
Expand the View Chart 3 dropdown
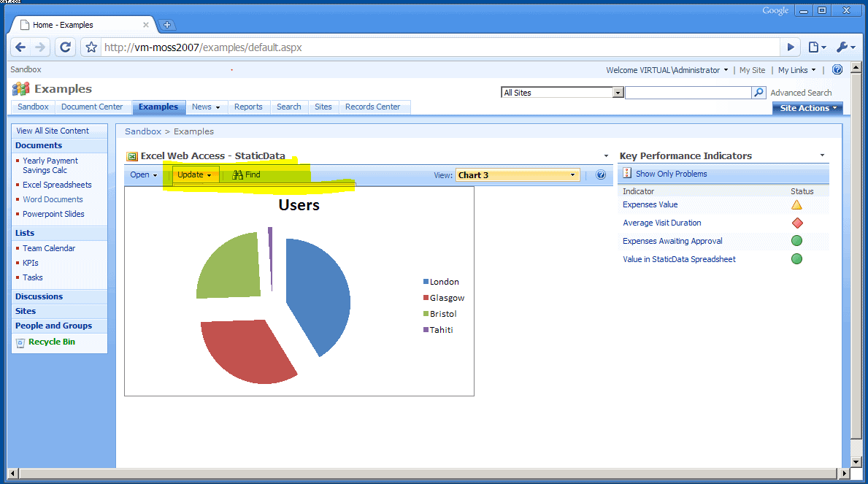574,175
